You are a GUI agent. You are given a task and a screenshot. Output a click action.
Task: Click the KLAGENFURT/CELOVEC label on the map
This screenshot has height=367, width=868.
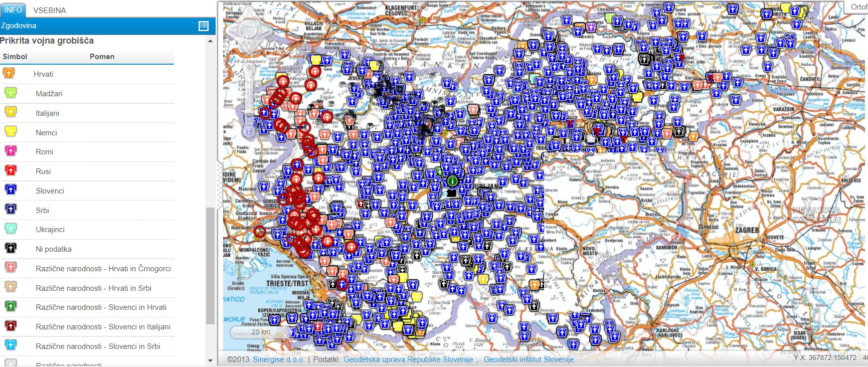tap(401, 11)
